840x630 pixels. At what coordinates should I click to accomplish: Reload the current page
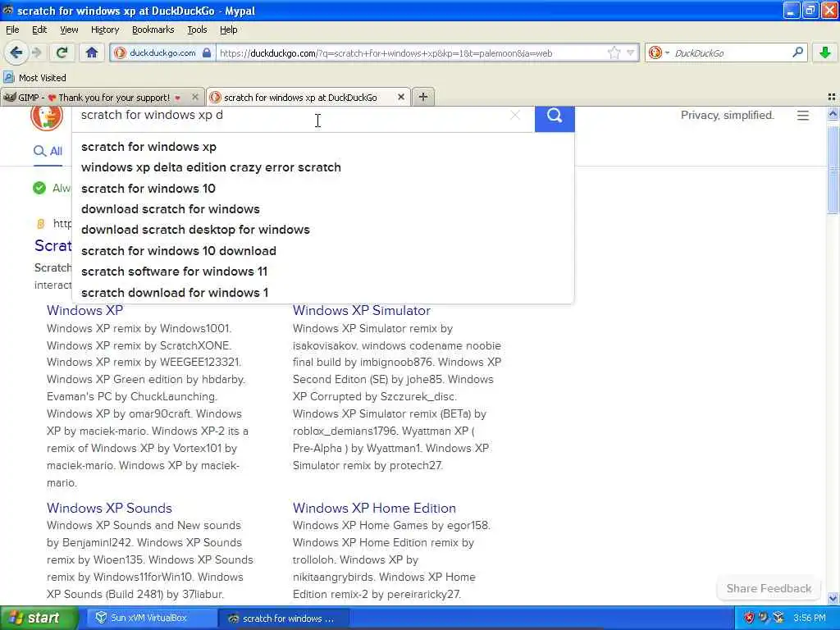(62, 52)
